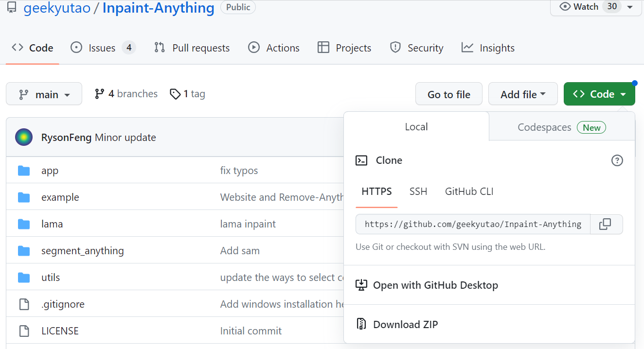Open the Projects tab

point(344,48)
